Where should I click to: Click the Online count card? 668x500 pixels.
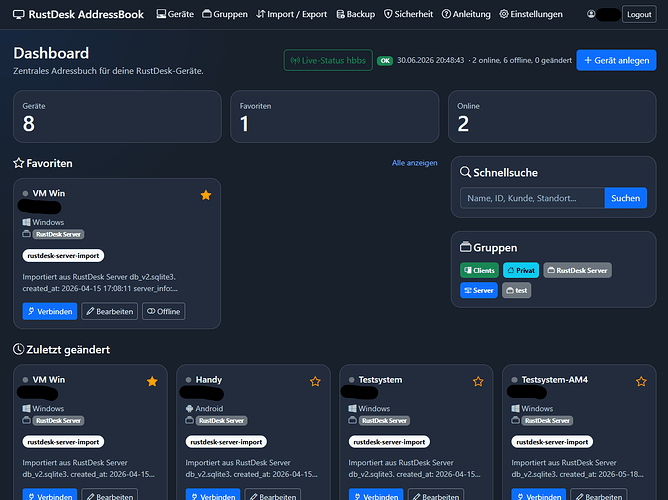(552, 116)
